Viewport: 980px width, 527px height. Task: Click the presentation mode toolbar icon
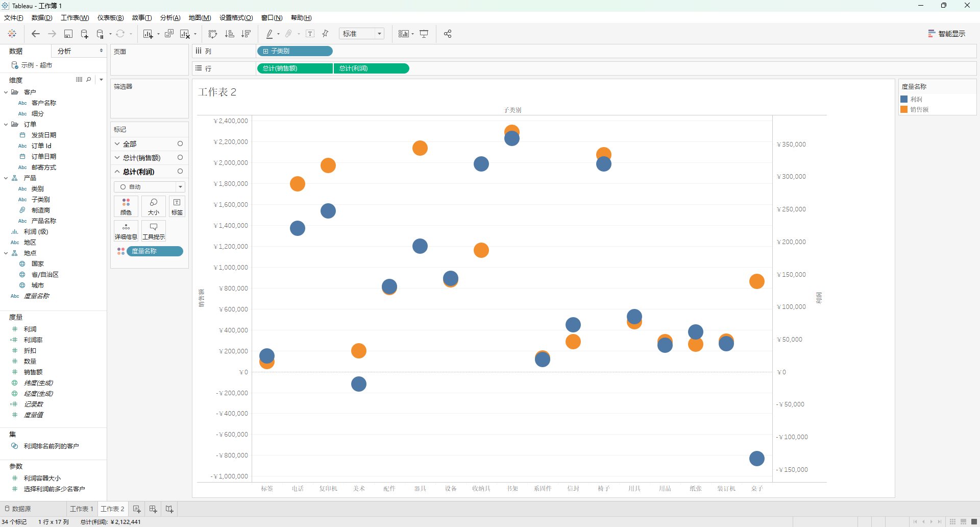(x=424, y=34)
